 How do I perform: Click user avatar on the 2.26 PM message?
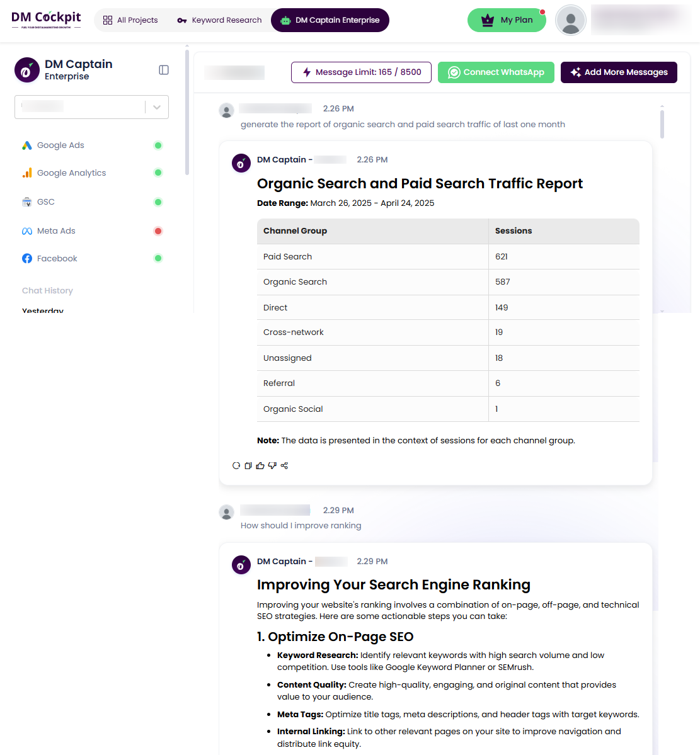coord(226,110)
